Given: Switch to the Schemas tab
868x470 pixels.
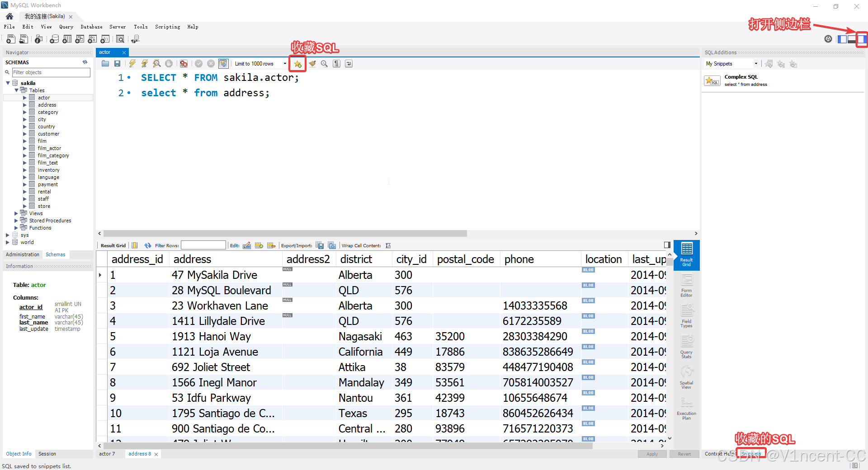Looking at the screenshot, I should [56, 255].
